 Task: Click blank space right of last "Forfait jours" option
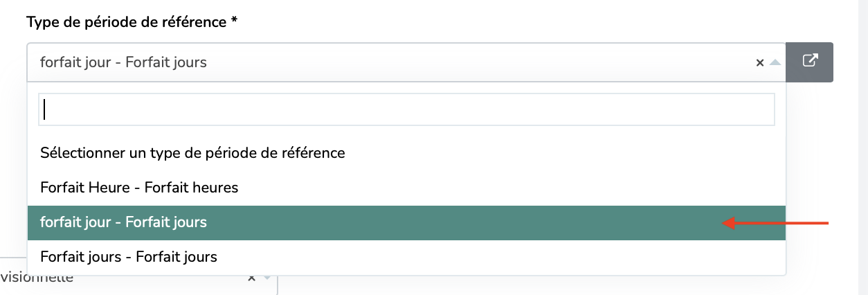click(x=501, y=257)
